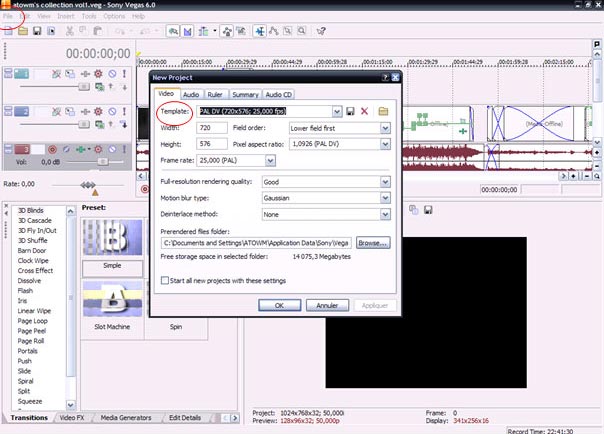Delete the template using the red X icon
The height and width of the screenshot is (434, 604).
coord(364,111)
